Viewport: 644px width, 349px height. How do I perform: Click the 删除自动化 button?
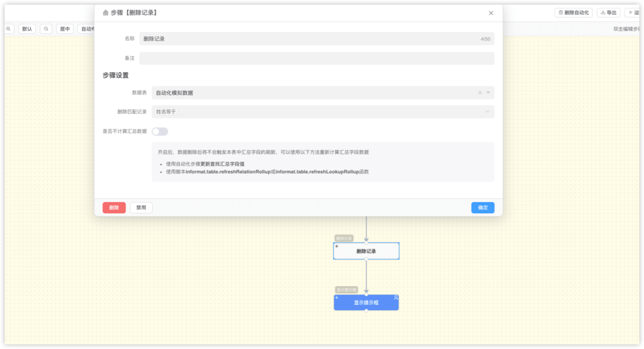tap(574, 13)
